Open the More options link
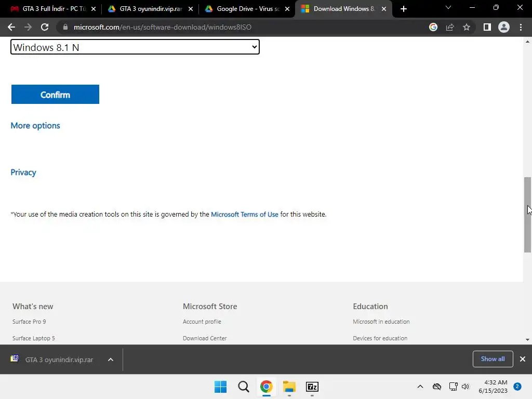 35,126
